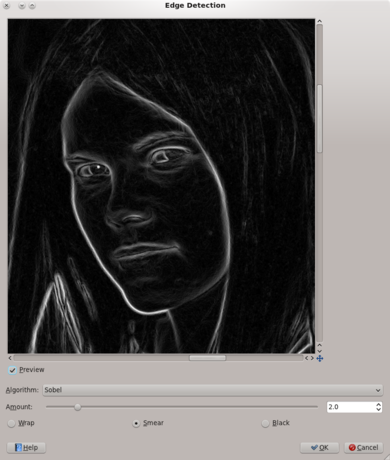Click the horizontal scrollbar left arrow

10,358
